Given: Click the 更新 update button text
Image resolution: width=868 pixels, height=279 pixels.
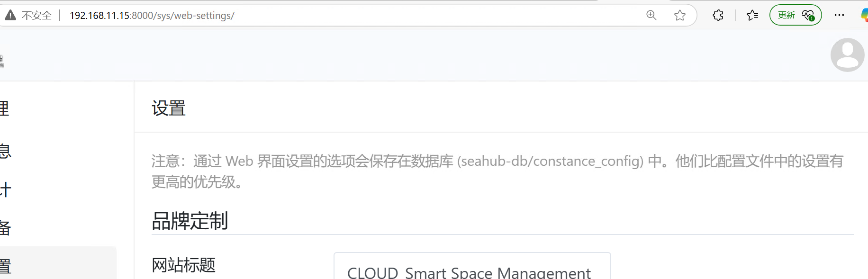Looking at the screenshot, I should point(787,15).
